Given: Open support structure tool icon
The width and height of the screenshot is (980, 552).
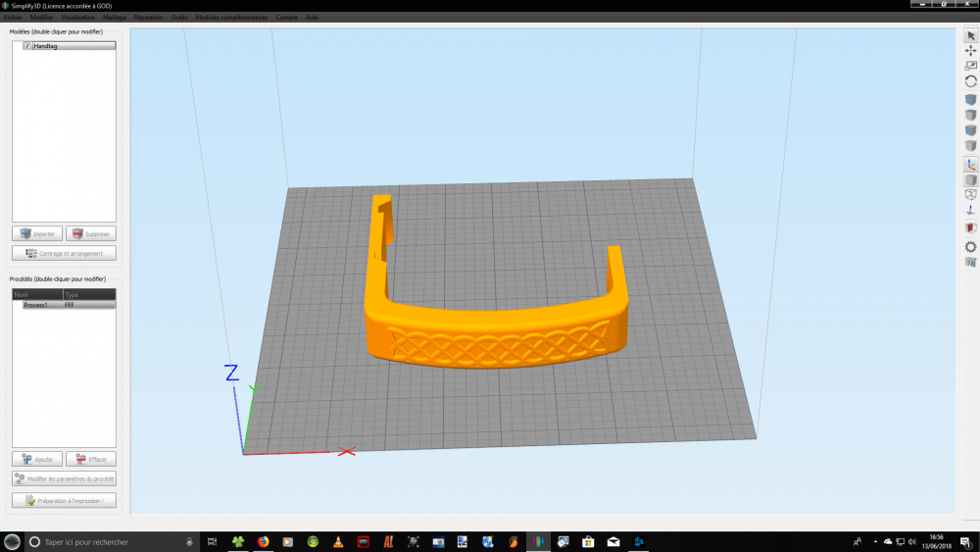Looking at the screenshot, I should tap(970, 263).
